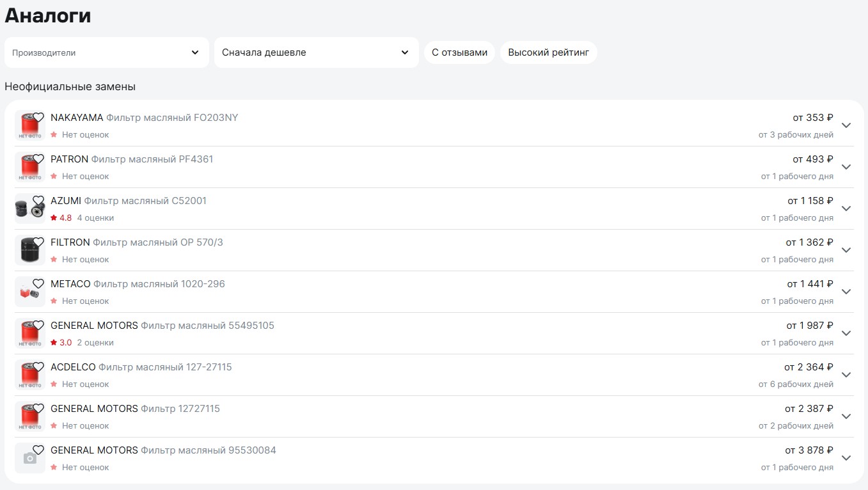Click the Аналоги heading
Screen dimensions: 868x490
coord(48,16)
